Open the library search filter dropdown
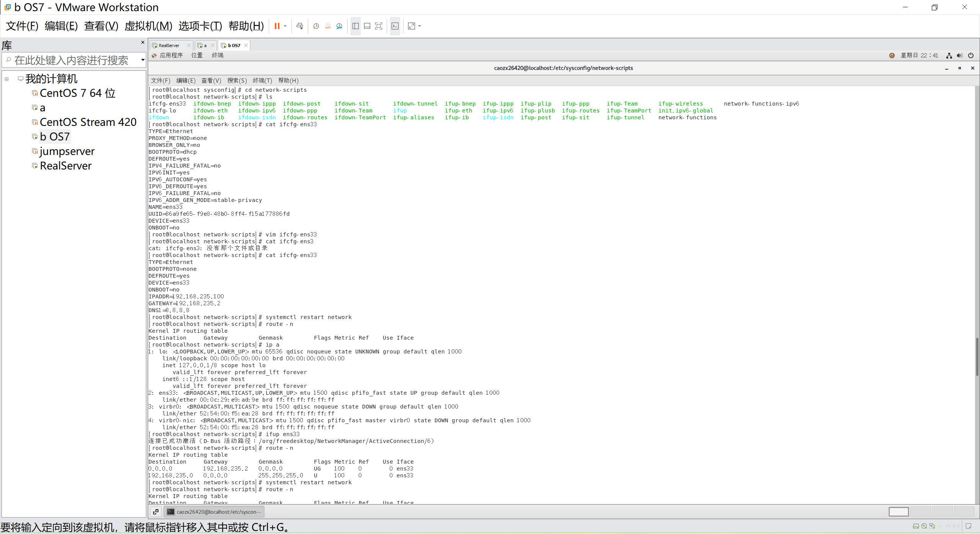 point(142,60)
